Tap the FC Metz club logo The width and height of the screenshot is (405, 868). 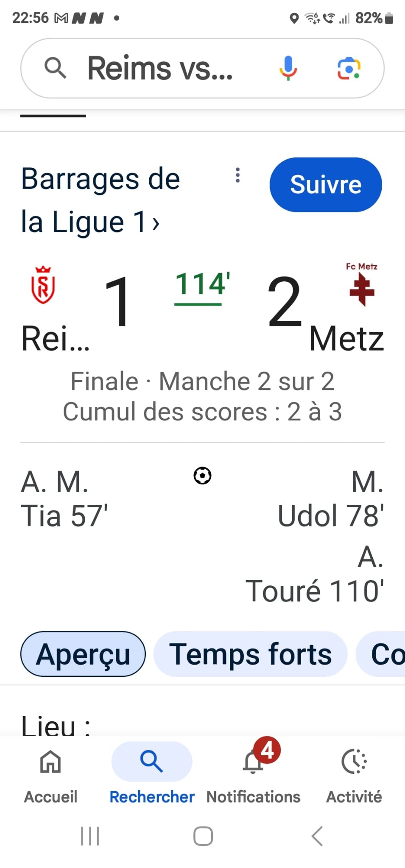(x=361, y=284)
